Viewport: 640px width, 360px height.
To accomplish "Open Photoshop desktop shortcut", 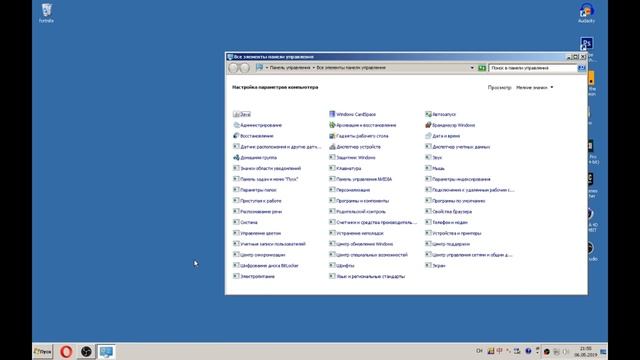I will 587,44.
